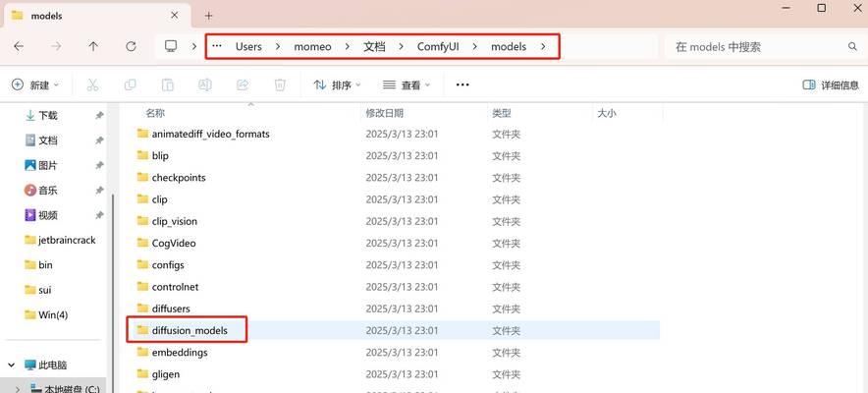Open the 查看 (View) dropdown
The width and height of the screenshot is (868, 393).
coord(407,85)
